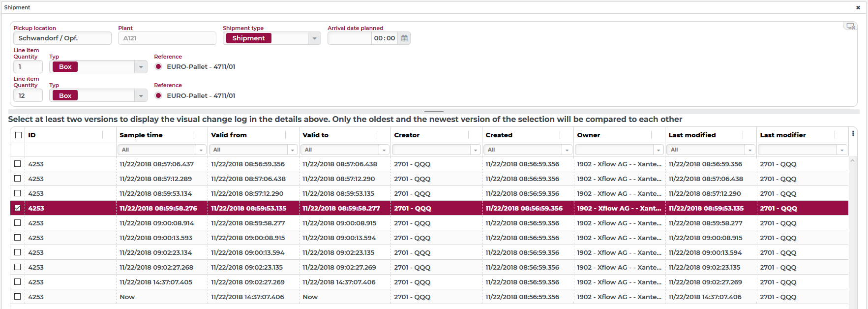
Task: Check the row with sample time 09:02:27.268
Action: pos(18,267)
